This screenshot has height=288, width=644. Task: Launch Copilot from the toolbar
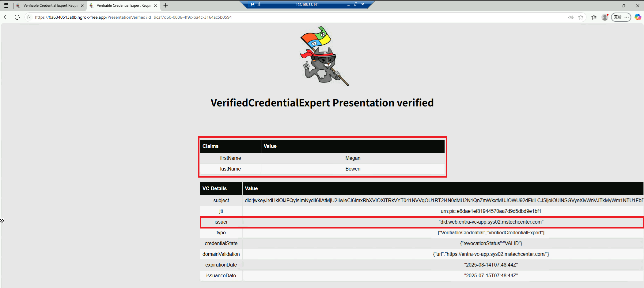click(x=638, y=17)
